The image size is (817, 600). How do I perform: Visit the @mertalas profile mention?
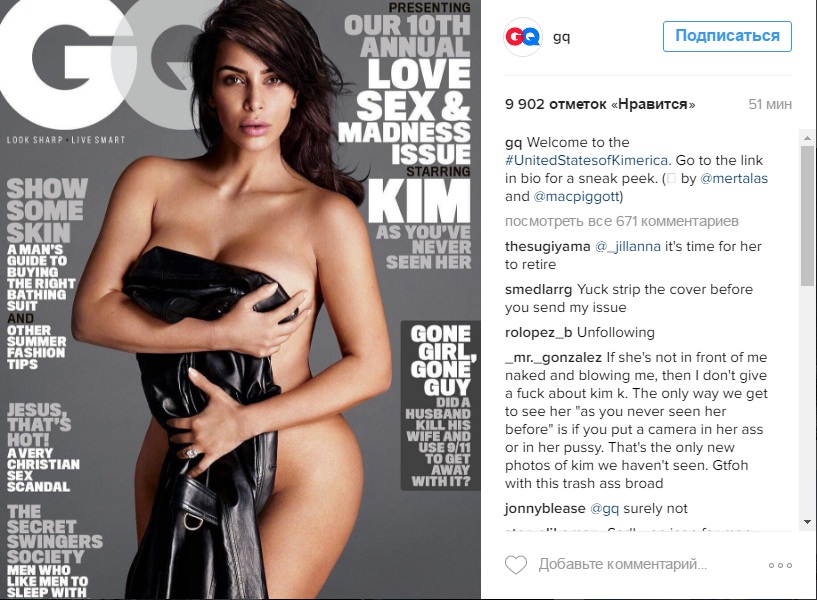(734, 178)
